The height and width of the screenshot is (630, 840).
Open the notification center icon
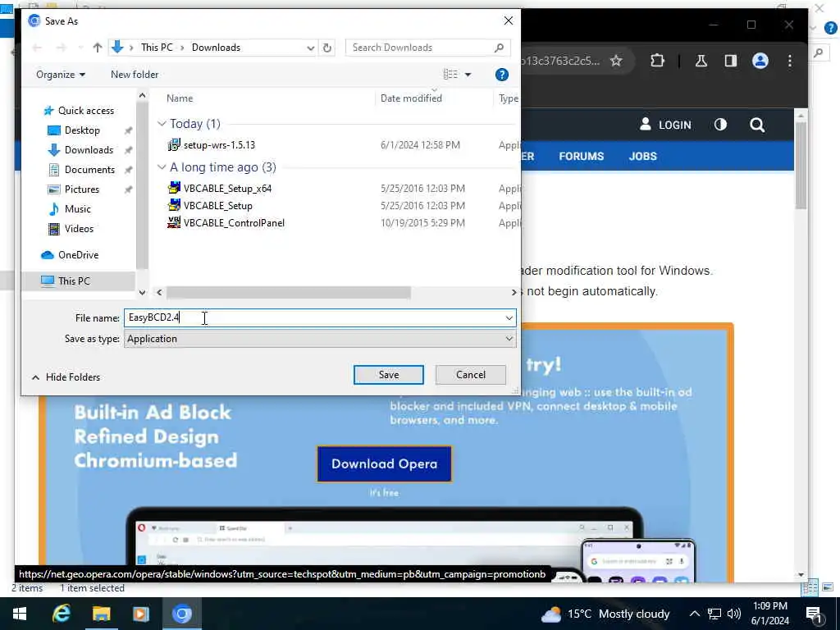click(815, 614)
